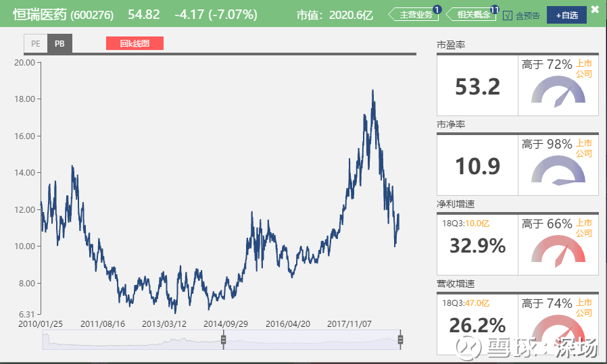607x364 pixels.
Task: Click the y-axis label 18.00
Action: (x=25, y=99)
